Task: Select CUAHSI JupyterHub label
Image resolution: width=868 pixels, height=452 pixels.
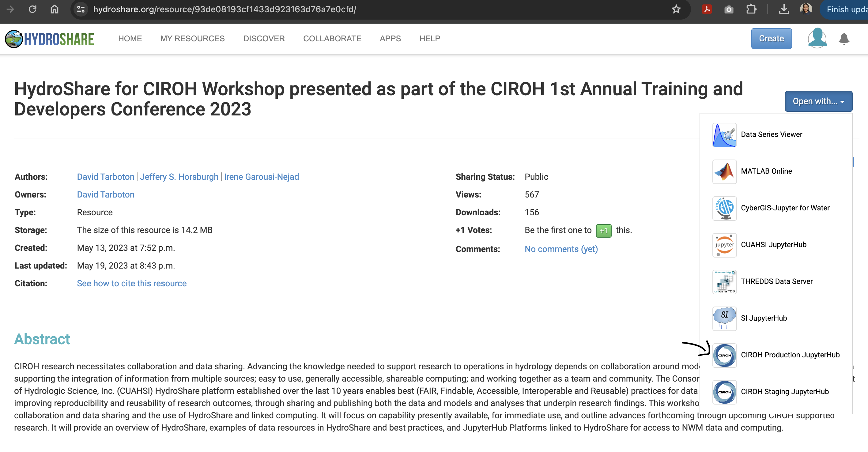Action: [x=773, y=244]
